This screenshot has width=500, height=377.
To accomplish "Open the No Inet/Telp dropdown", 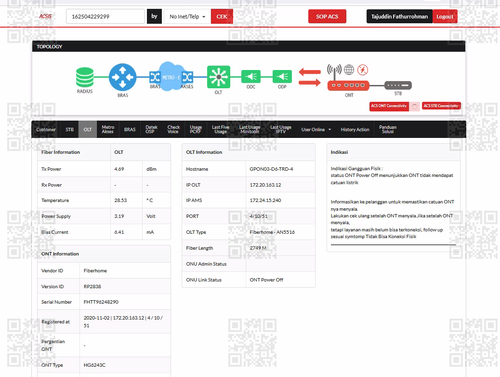I will click(x=187, y=16).
